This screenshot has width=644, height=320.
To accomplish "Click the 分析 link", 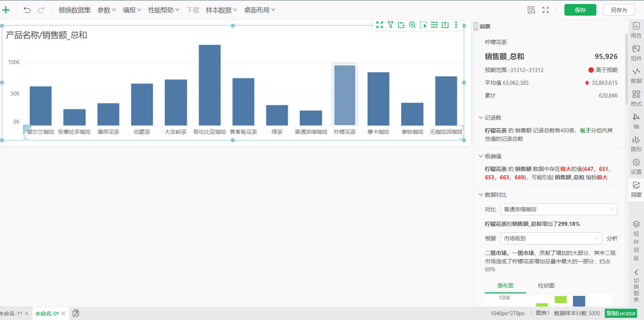I will click(612, 238).
